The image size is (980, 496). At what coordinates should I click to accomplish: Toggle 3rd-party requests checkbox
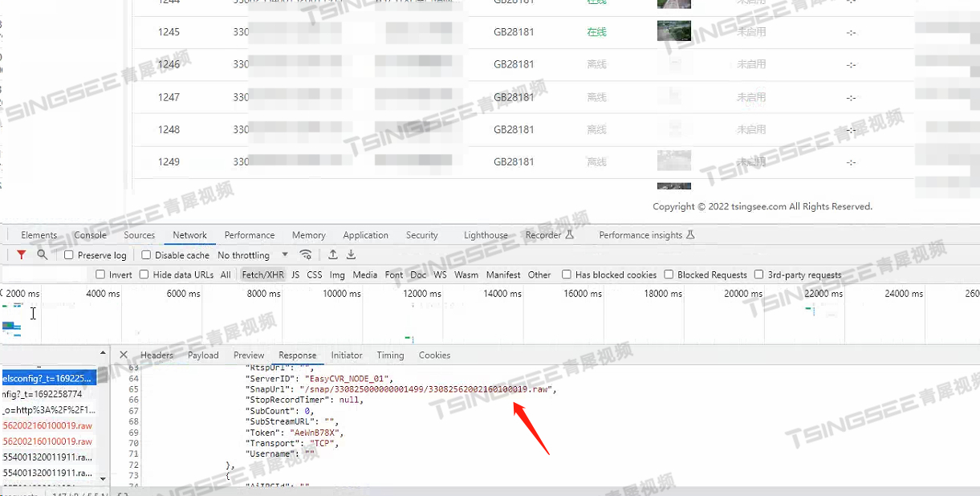pos(758,274)
